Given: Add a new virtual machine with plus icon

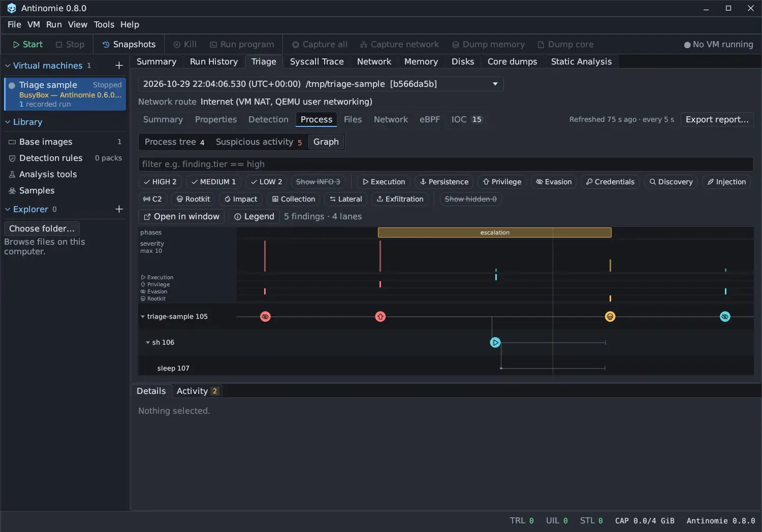Looking at the screenshot, I should 119,65.
